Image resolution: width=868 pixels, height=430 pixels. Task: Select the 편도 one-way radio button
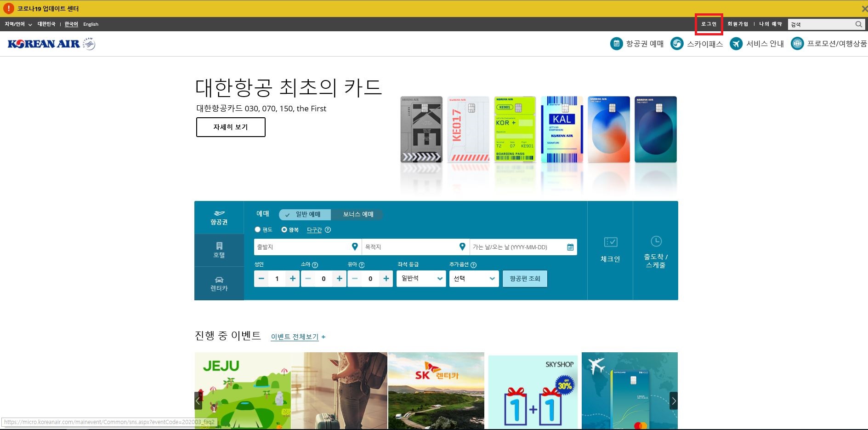pyautogui.click(x=257, y=229)
